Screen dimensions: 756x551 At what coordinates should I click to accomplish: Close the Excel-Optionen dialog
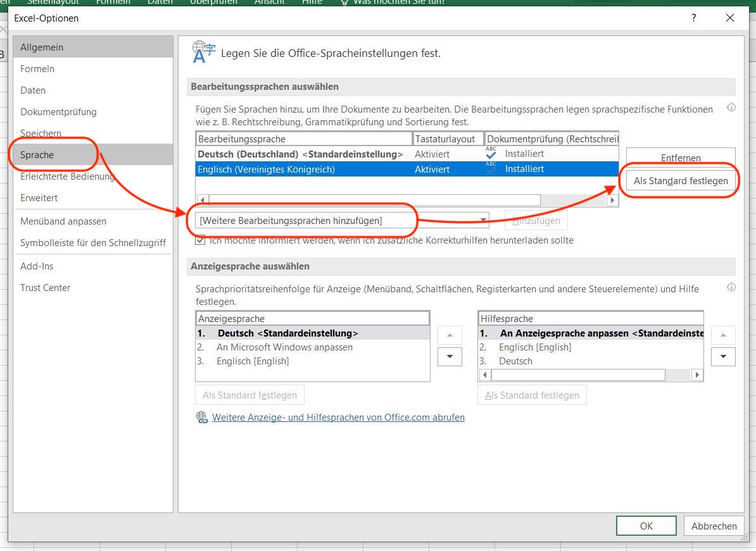pos(730,18)
